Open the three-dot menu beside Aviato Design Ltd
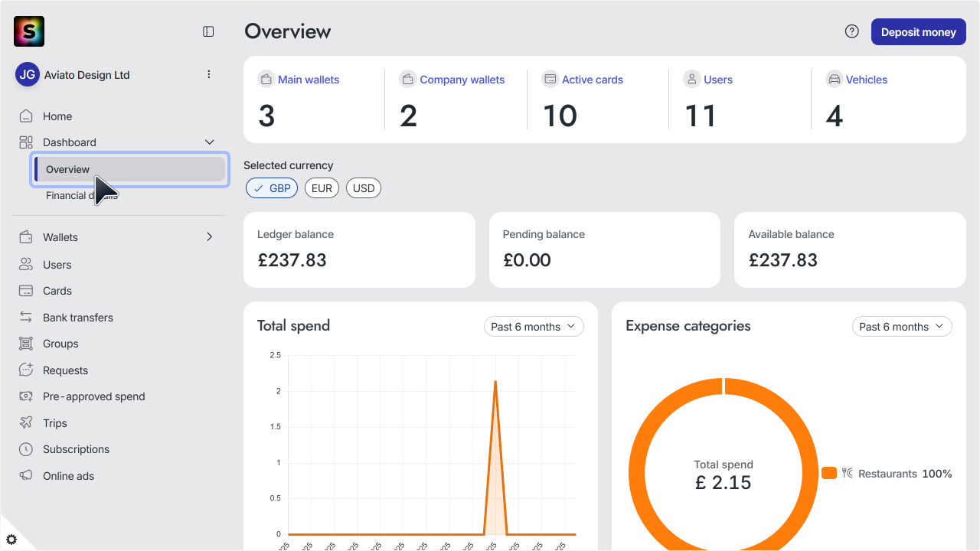 point(209,74)
